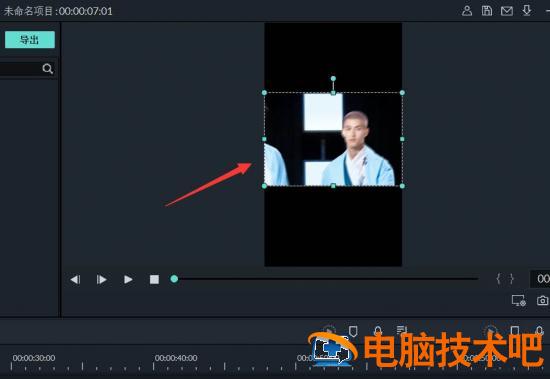This screenshot has width=550, height=379.
Task: Step back to the previous frame
Action: 75,279
